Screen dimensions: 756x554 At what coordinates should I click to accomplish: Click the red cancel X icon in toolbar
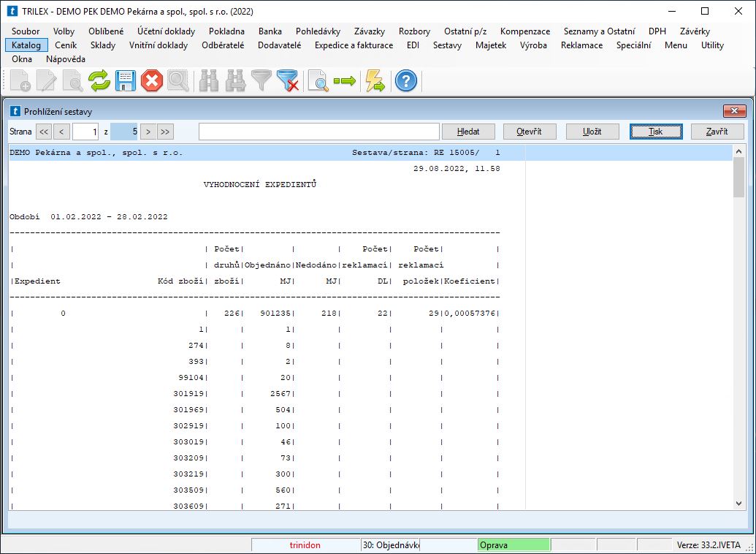152,80
